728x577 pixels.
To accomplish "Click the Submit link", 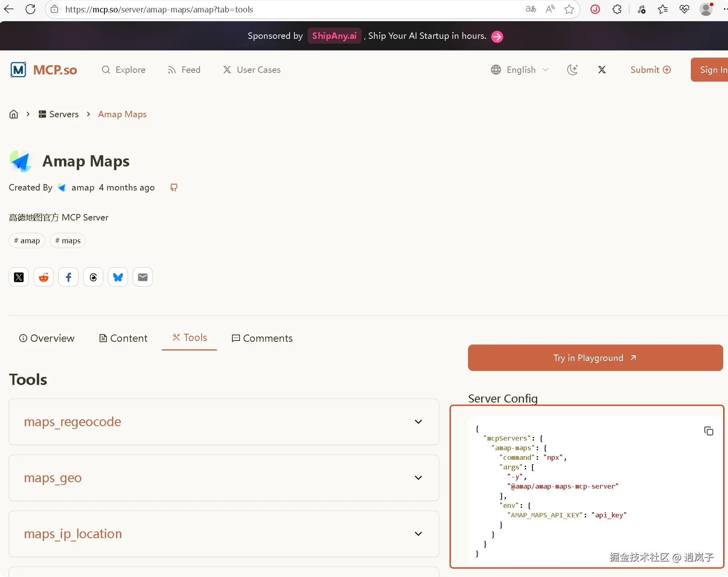I will coord(650,70).
